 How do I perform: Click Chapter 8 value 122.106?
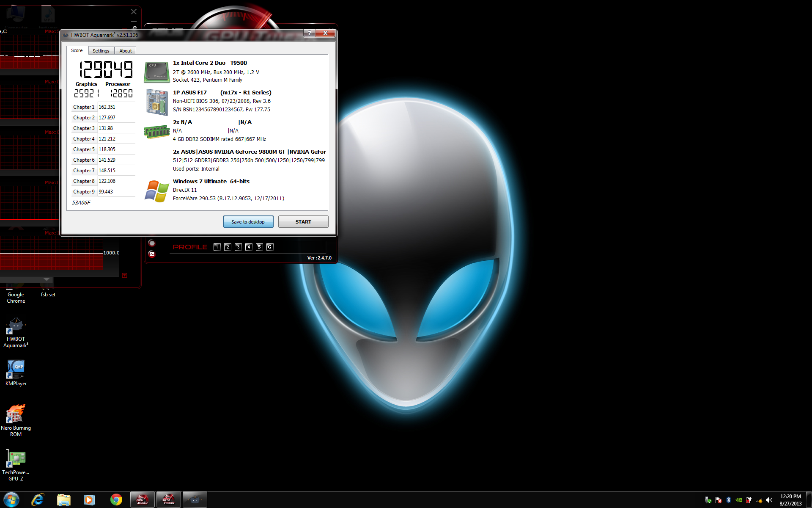(x=107, y=181)
